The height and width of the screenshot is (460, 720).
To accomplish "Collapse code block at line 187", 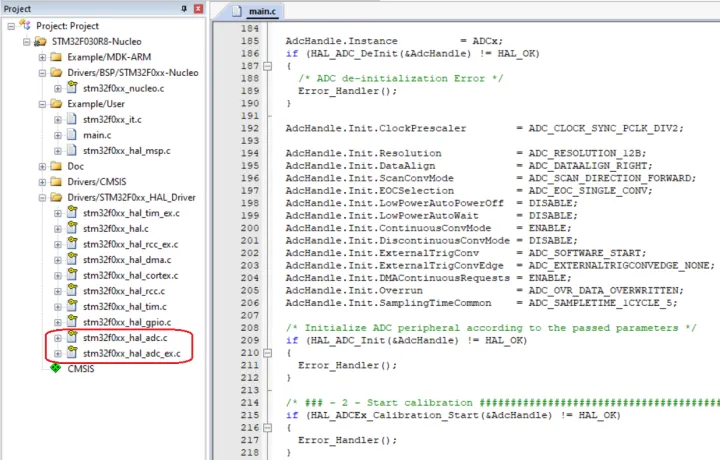I will (267, 66).
